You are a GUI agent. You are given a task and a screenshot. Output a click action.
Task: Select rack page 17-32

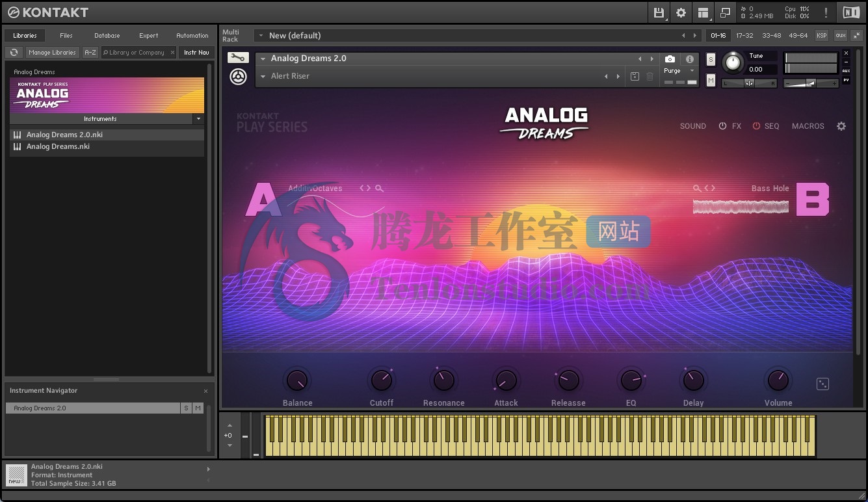(x=744, y=36)
